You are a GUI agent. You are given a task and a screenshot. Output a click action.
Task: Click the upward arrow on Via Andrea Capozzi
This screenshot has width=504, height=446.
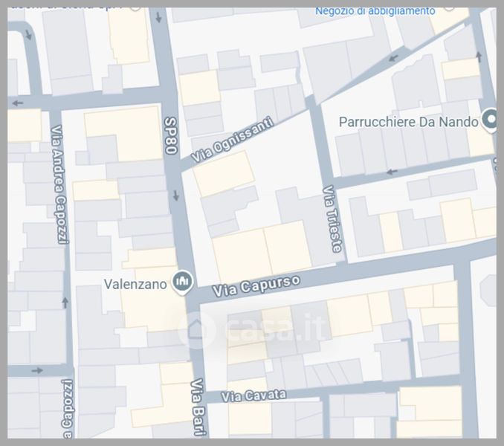click(65, 303)
